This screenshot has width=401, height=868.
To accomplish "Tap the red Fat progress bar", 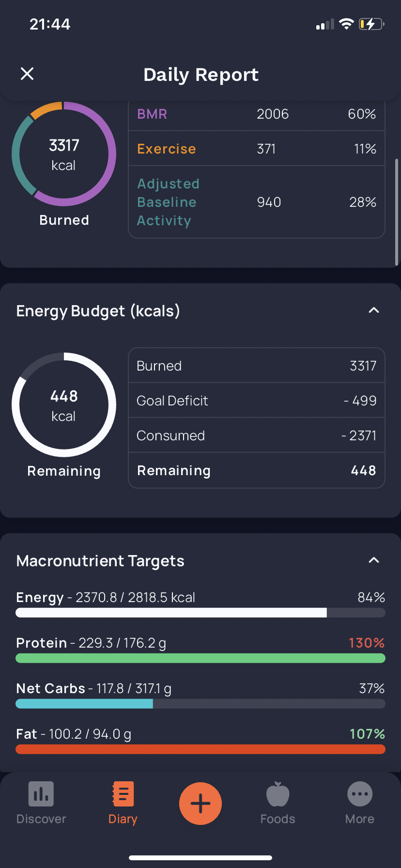I will click(200, 749).
